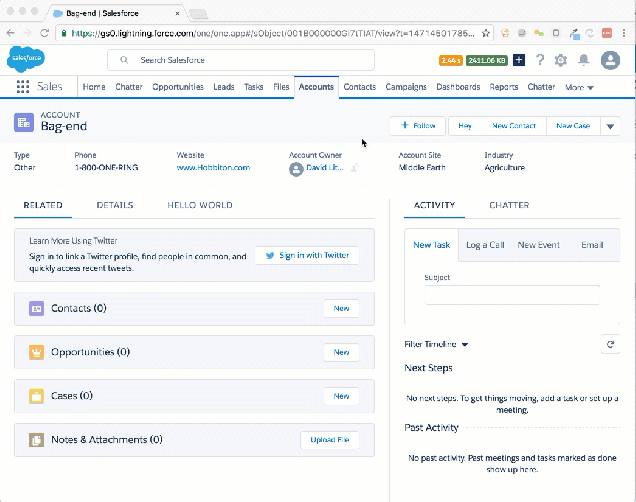
Task: Expand the Filter Timeline dropdown
Action: [x=437, y=345]
